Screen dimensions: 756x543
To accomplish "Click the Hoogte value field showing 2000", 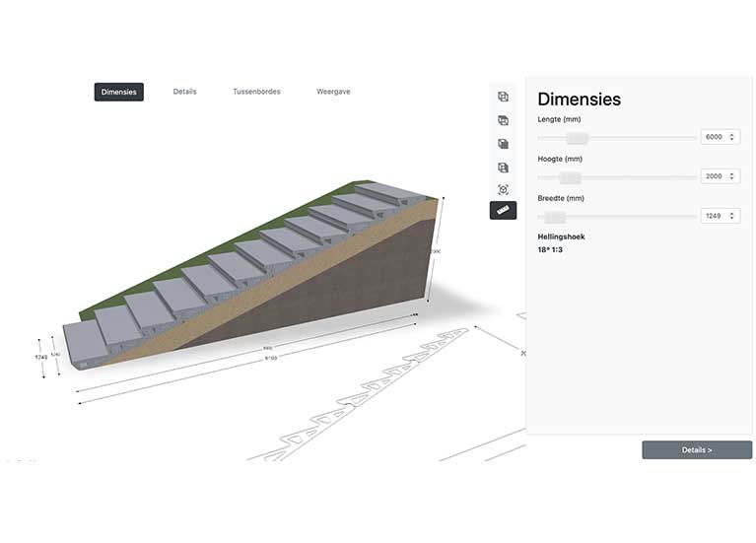I will [714, 176].
